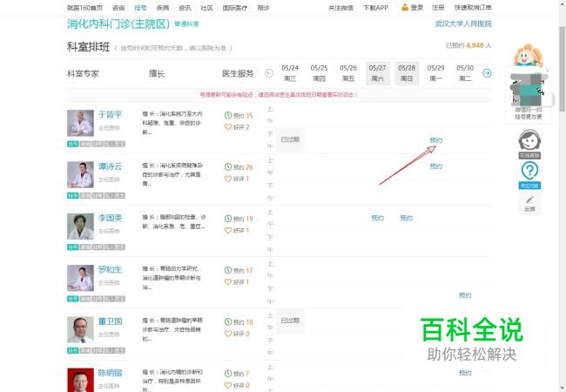Click the clock icon beside 预约 17
Image resolution: width=566 pixels, height=392 pixels.
[228, 270]
